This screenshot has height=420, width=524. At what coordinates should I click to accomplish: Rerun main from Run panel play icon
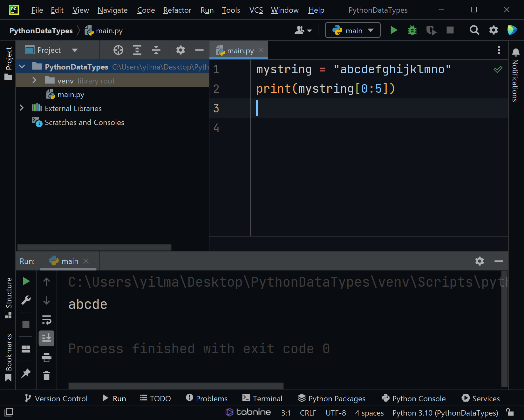[x=26, y=281]
